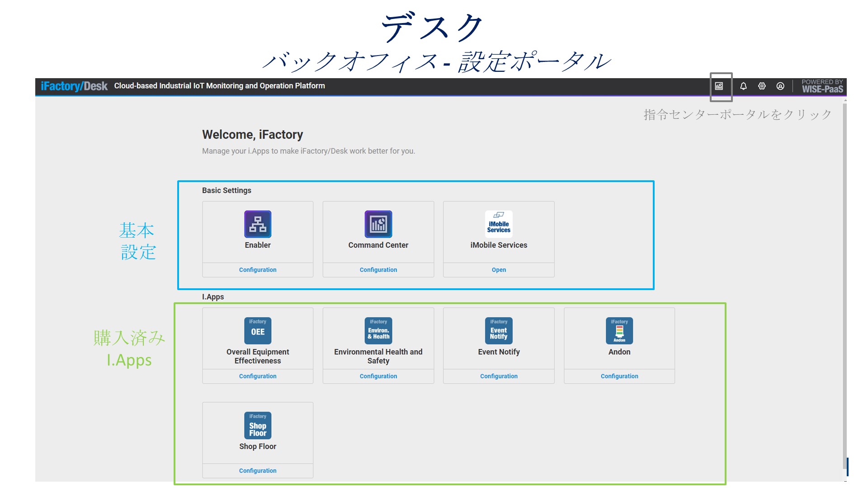Select "Environmental Health and Safety" title text
Image resolution: width=868 pixels, height=488 pixels.
(378, 356)
